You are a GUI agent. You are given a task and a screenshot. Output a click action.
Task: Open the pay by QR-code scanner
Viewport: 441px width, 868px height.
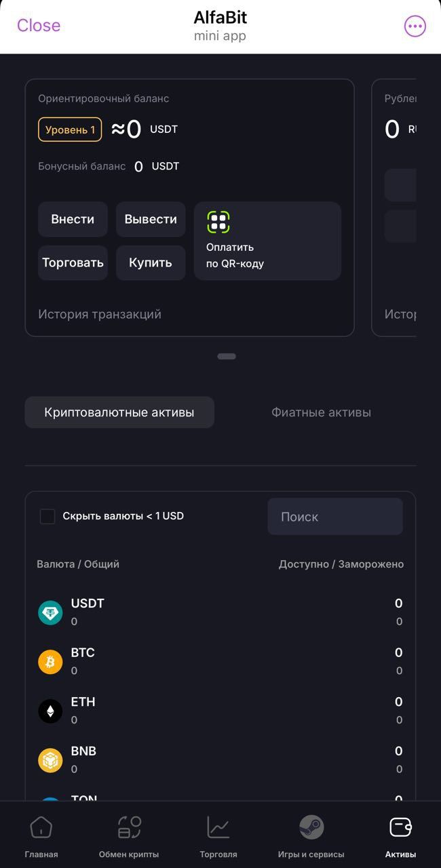click(x=267, y=241)
